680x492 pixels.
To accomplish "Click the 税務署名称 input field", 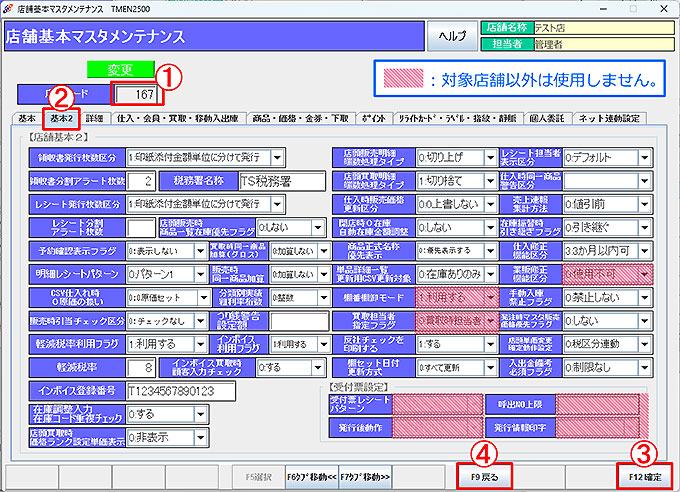I will [x=281, y=181].
